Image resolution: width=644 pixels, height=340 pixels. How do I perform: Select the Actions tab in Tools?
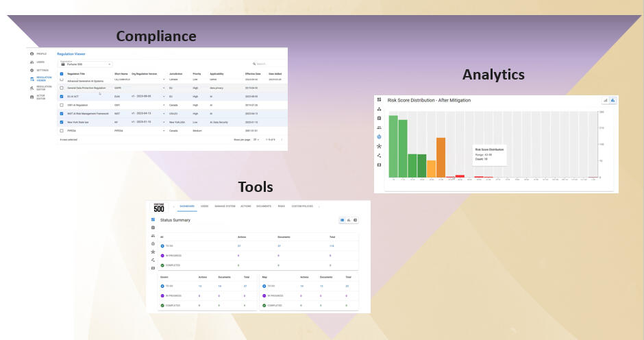click(245, 206)
